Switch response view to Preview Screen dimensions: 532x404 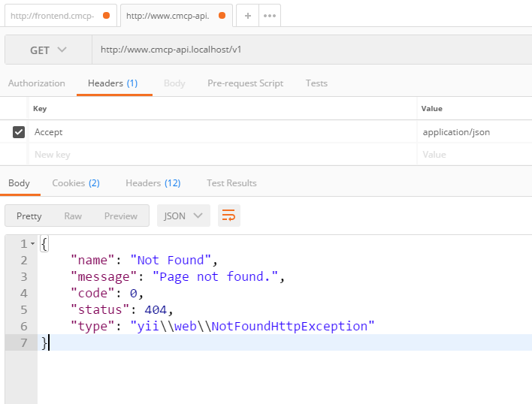click(x=120, y=216)
